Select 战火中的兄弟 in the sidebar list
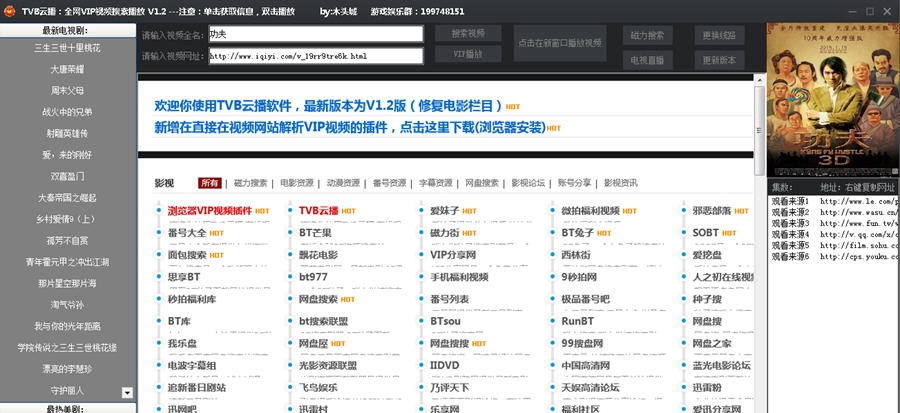Image resolution: width=900 pixels, height=413 pixels. coord(68,112)
